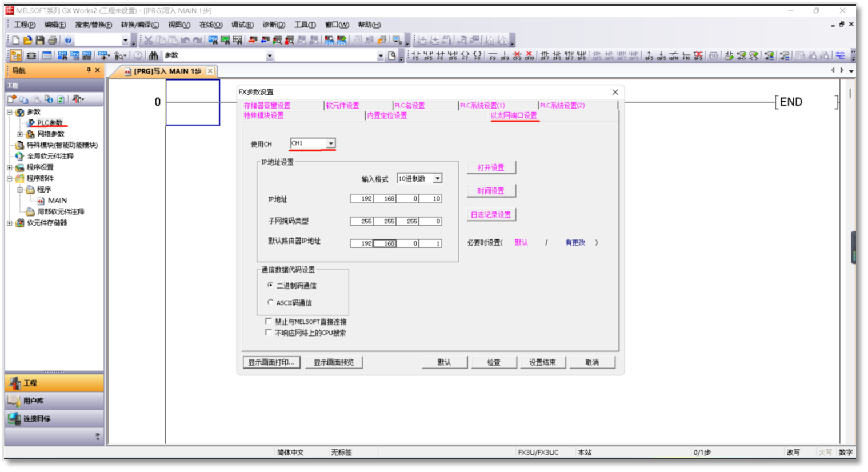Screen dimensions: 868x472
Task: Click the Open project folder icon
Action: [x=27, y=40]
